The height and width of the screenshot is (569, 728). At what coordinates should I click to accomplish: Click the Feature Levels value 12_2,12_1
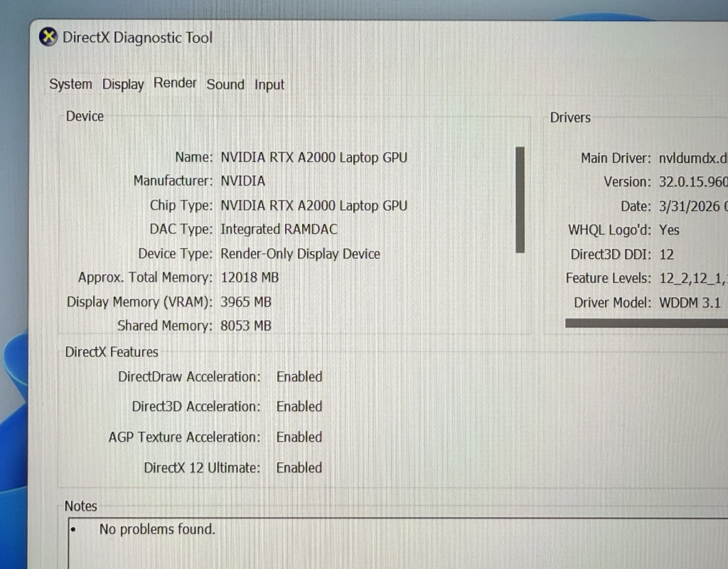pyautogui.click(x=693, y=278)
